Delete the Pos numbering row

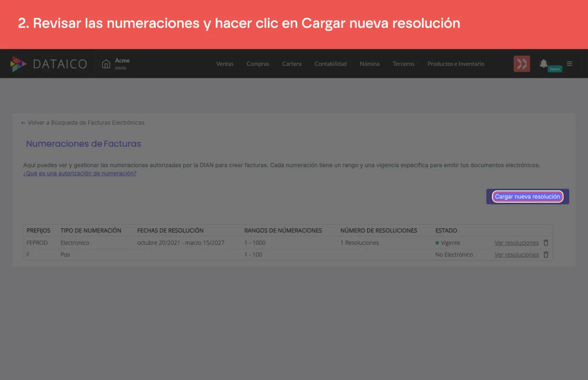click(546, 255)
